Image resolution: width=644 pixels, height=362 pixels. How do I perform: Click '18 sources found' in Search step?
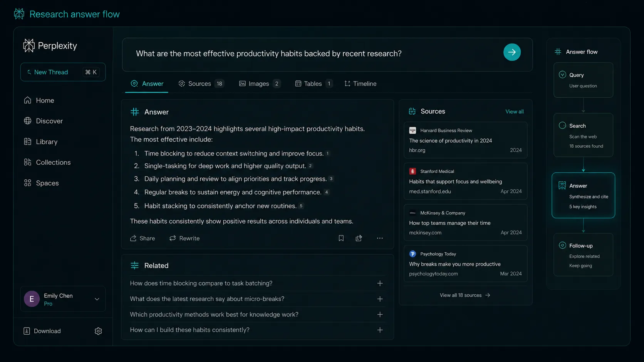[x=586, y=146]
